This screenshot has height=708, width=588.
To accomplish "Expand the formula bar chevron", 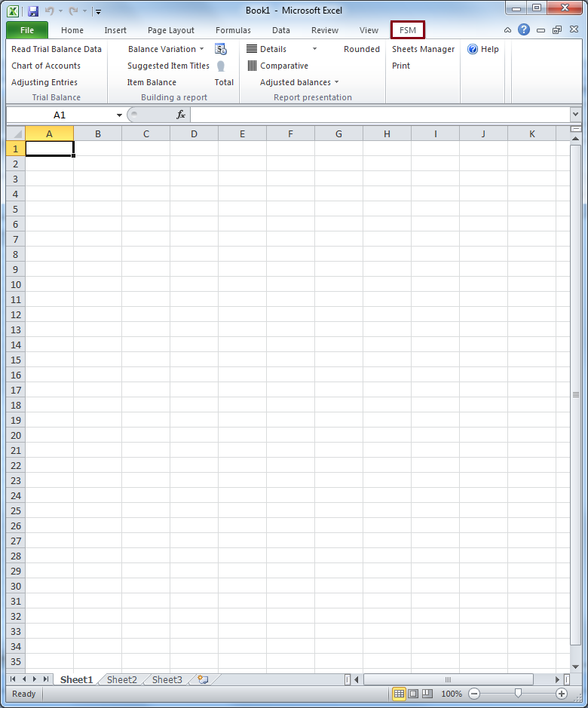I will [575, 115].
